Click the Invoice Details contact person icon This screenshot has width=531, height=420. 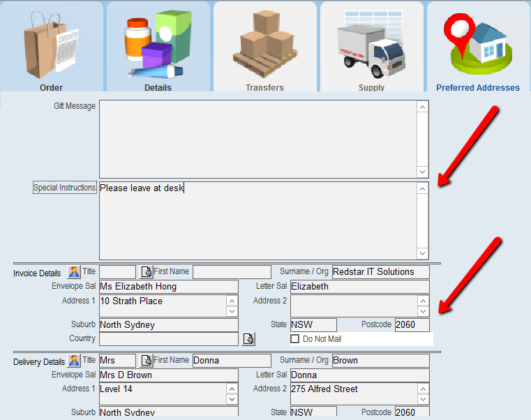point(74,272)
